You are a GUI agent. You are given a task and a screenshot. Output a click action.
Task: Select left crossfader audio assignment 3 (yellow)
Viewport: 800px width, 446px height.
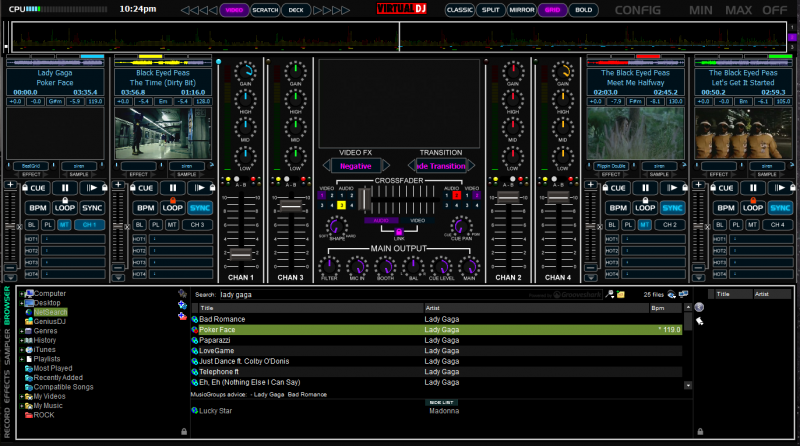(341, 205)
